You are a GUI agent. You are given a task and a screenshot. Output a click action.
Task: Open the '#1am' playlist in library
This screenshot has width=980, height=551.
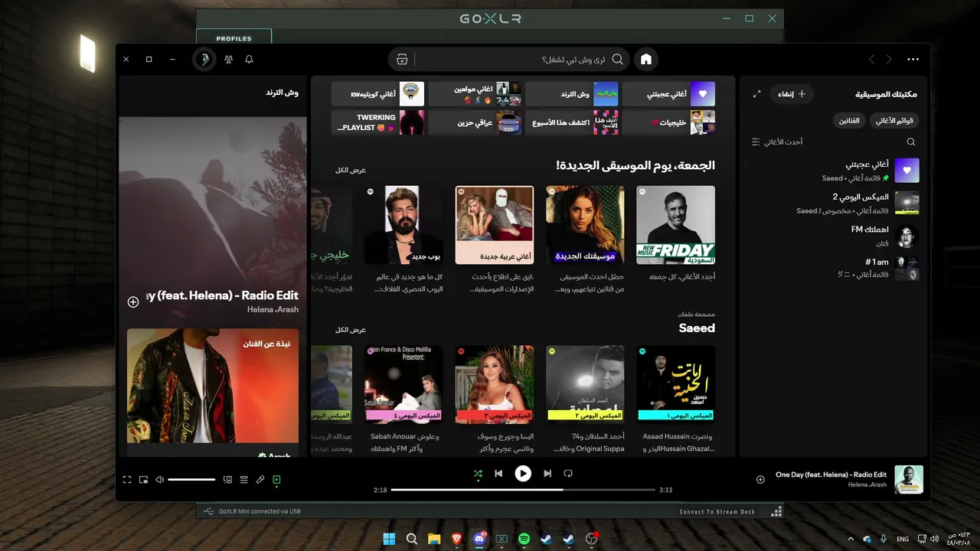pos(835,268)
